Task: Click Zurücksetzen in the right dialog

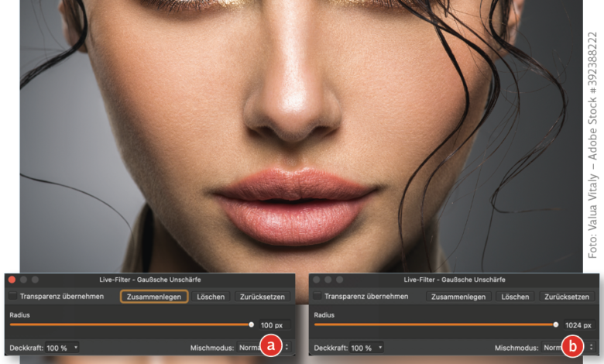Action: (x=567, y=297)
